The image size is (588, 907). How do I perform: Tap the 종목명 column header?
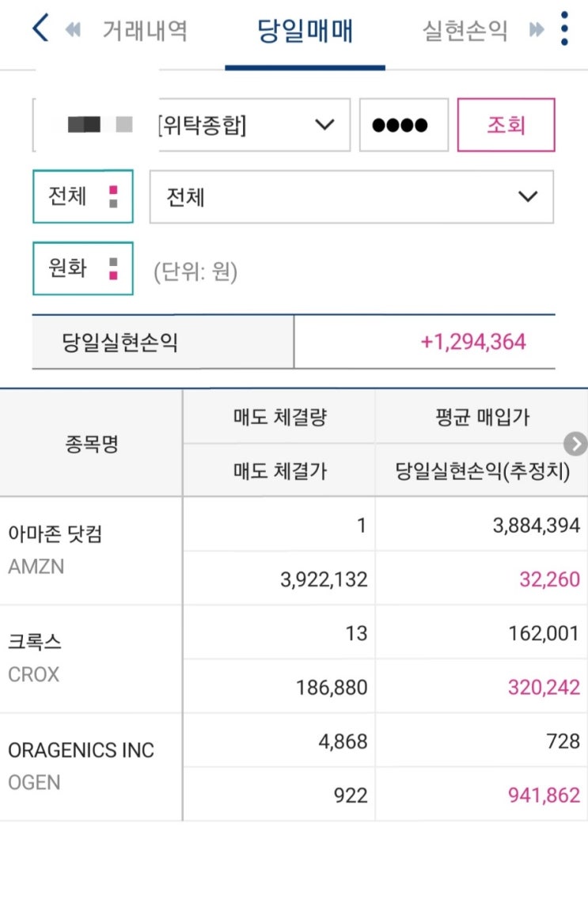(x=91, y=443)
